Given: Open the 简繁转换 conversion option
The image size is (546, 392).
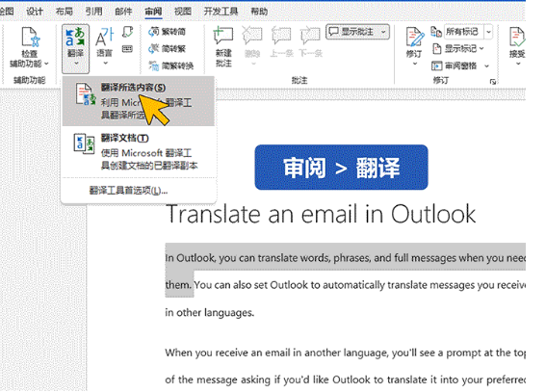Looking at the screenshot, I should [171, 65].
